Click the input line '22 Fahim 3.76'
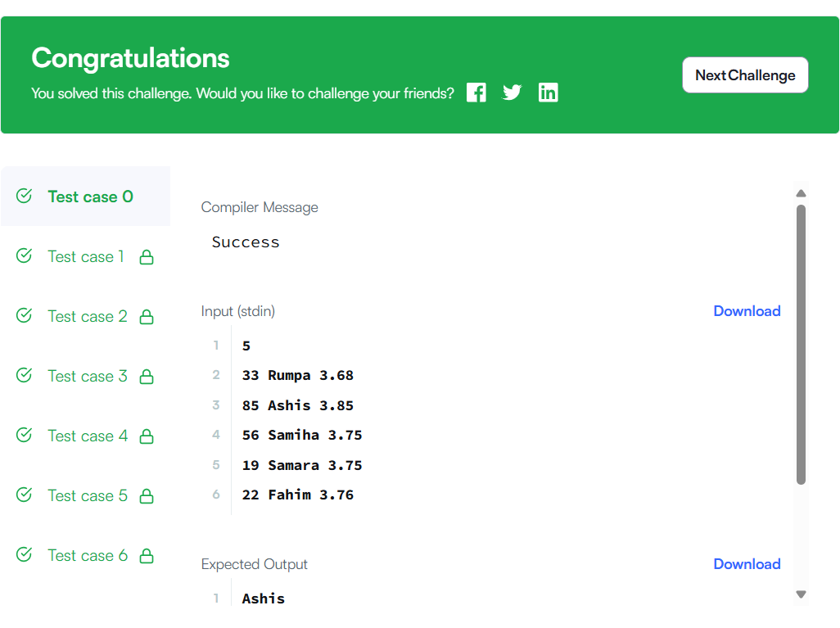840x628 pixels. (x=298, y=495)
